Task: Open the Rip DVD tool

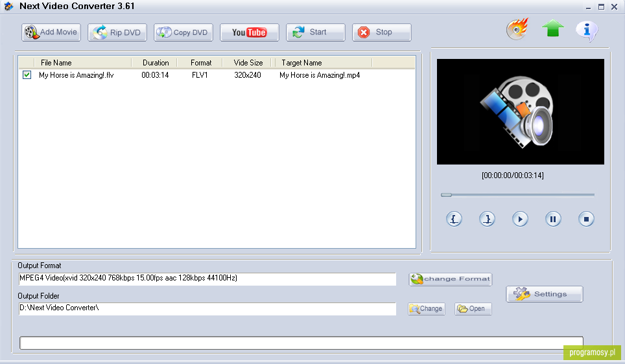Action: click(x=117, y=32)
